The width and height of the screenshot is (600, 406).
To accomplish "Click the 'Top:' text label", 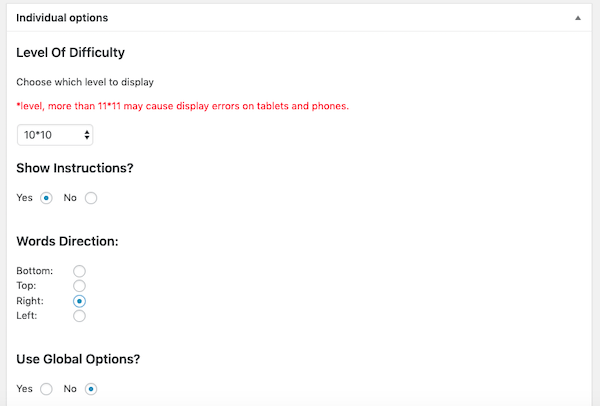I will [x=27, y=286].
